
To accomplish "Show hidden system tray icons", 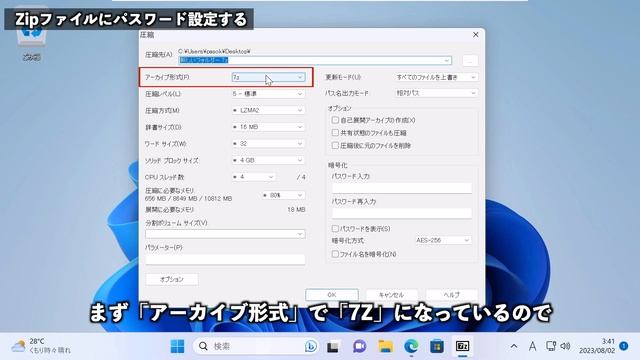I will coord(514,346).
